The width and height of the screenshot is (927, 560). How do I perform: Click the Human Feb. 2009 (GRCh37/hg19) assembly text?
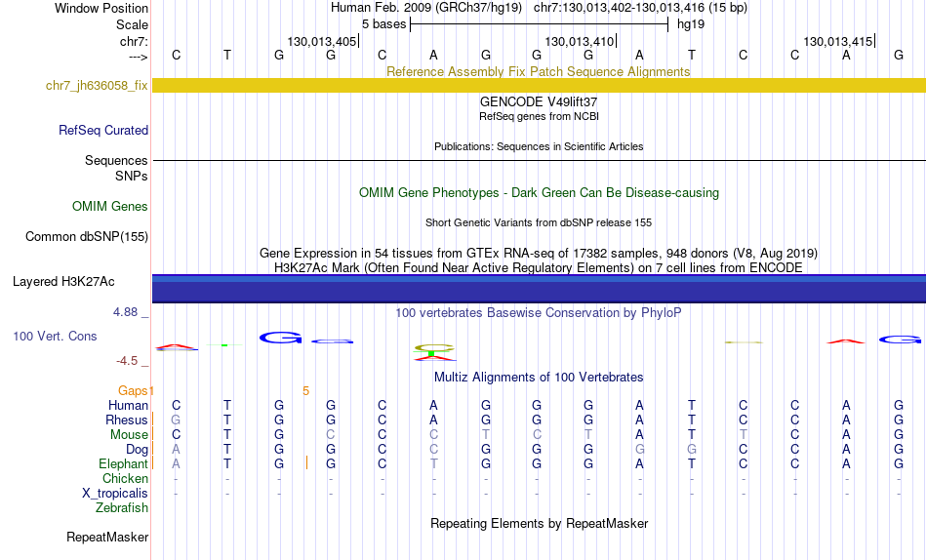coord(426,8)
